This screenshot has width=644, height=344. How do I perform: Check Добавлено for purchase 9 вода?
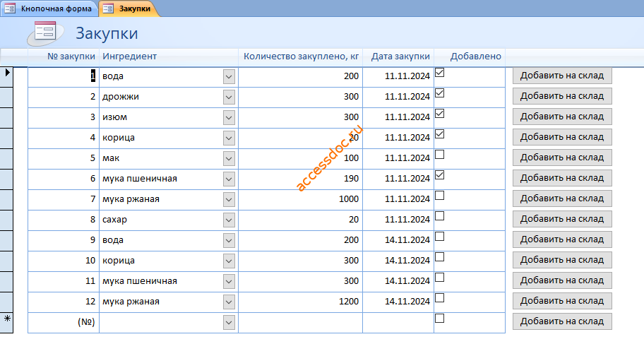pyautogui.click(x=439, y=237)
